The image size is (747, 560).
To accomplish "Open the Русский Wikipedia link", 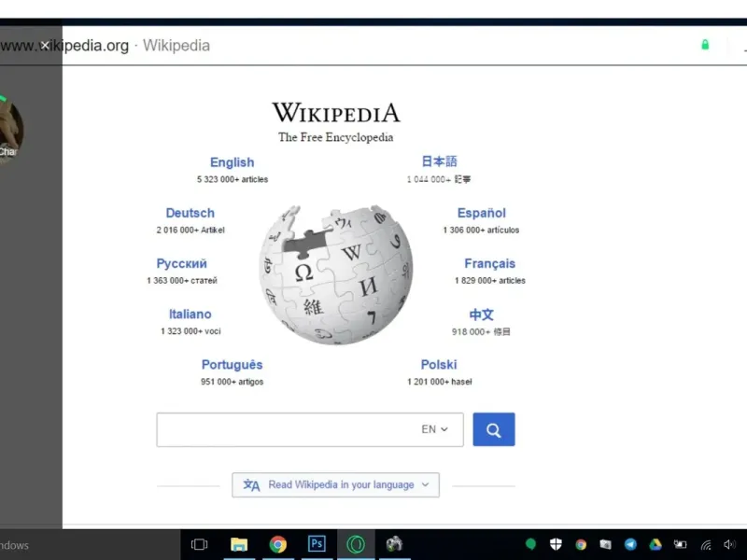I will click(181, 263).
